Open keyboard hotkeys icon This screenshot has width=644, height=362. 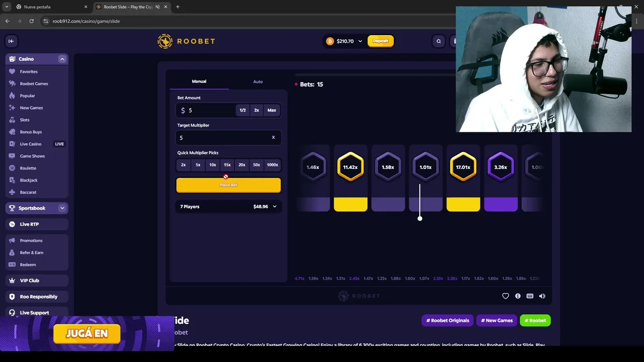pyautogui.click(x=530, y=296)
